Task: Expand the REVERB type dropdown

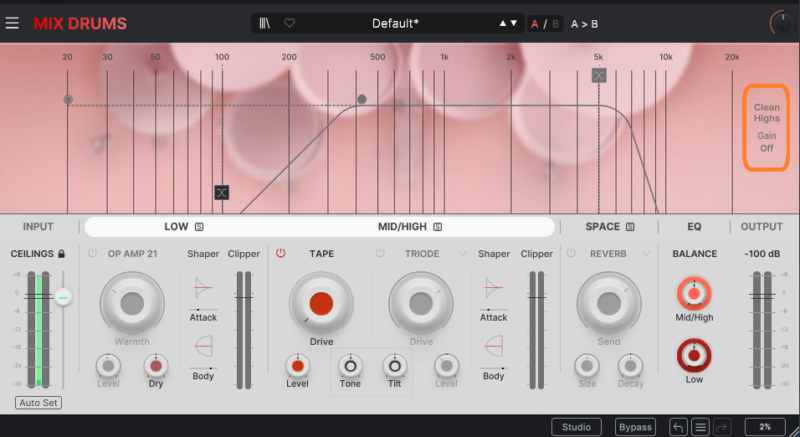Action: coord(647,254)
